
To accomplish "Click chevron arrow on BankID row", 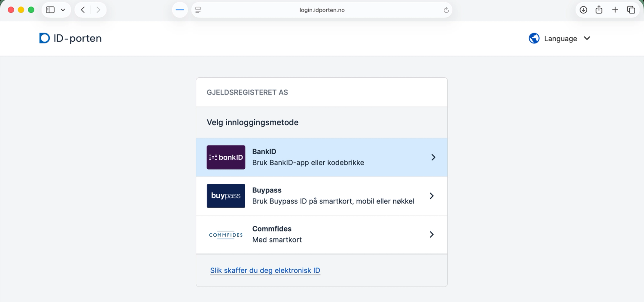I will (x=433, y=157).
